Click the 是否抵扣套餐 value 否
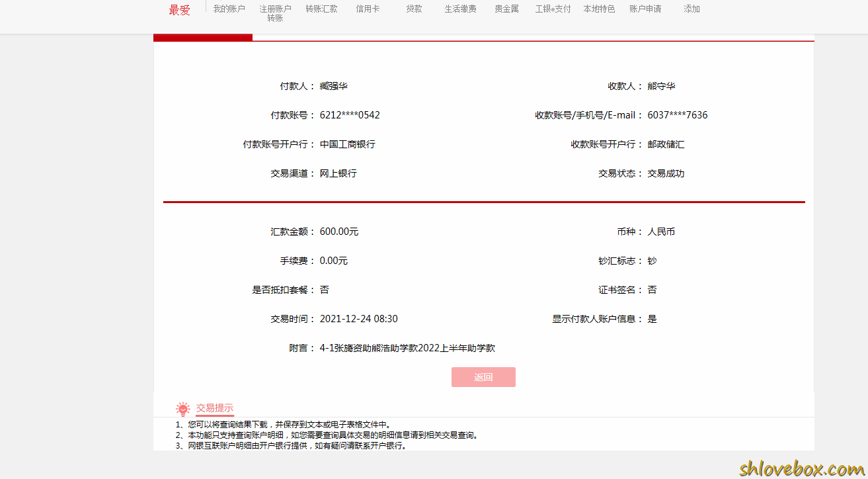This screenshot has width=868, height=479. [325, 290]
